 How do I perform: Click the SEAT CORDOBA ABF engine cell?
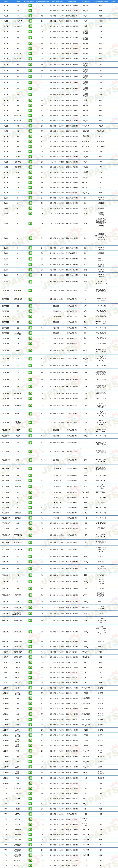coord(101,657)
